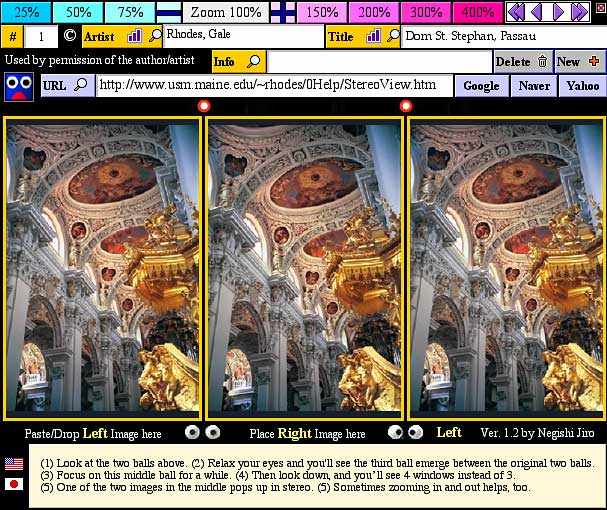
Task: Click the URL address field
Action: click(x=274, y=85)
